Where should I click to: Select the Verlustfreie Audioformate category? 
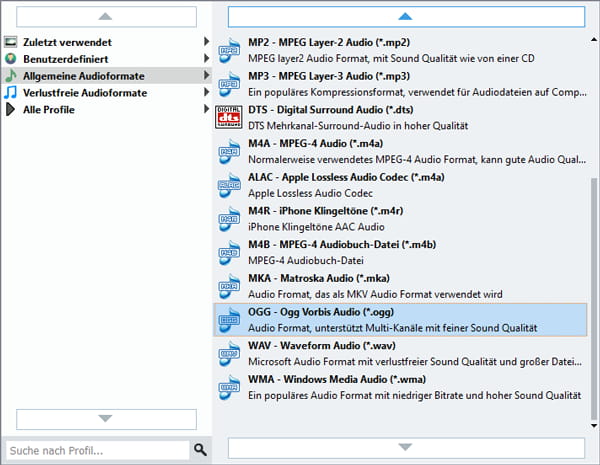107,92
